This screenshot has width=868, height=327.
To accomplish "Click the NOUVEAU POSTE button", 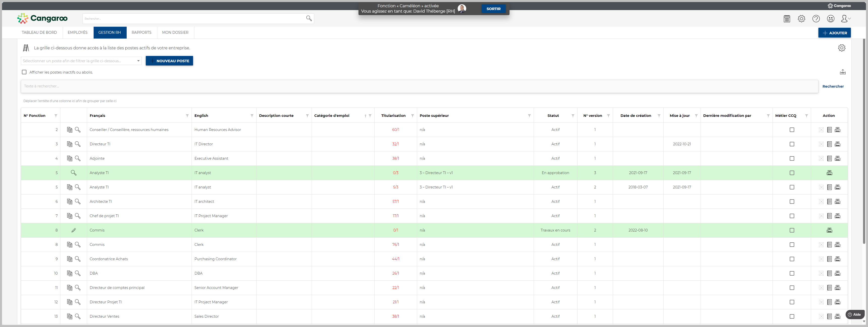I will 169,61.
